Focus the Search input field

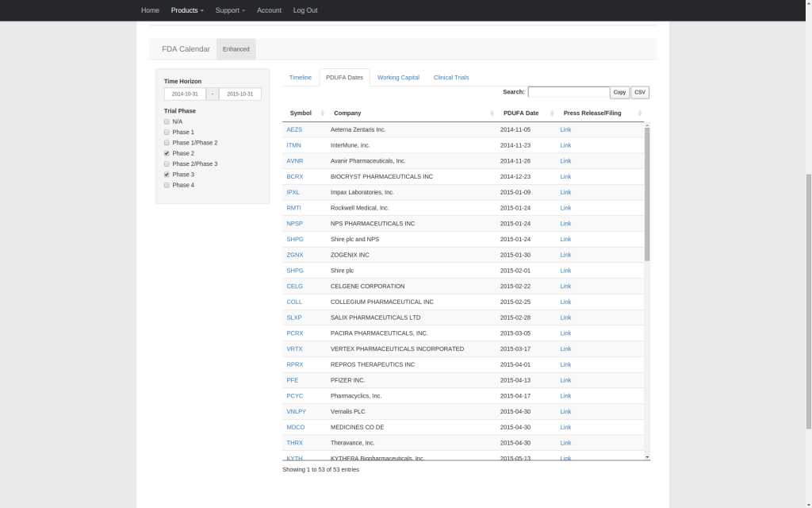point(569,92)
